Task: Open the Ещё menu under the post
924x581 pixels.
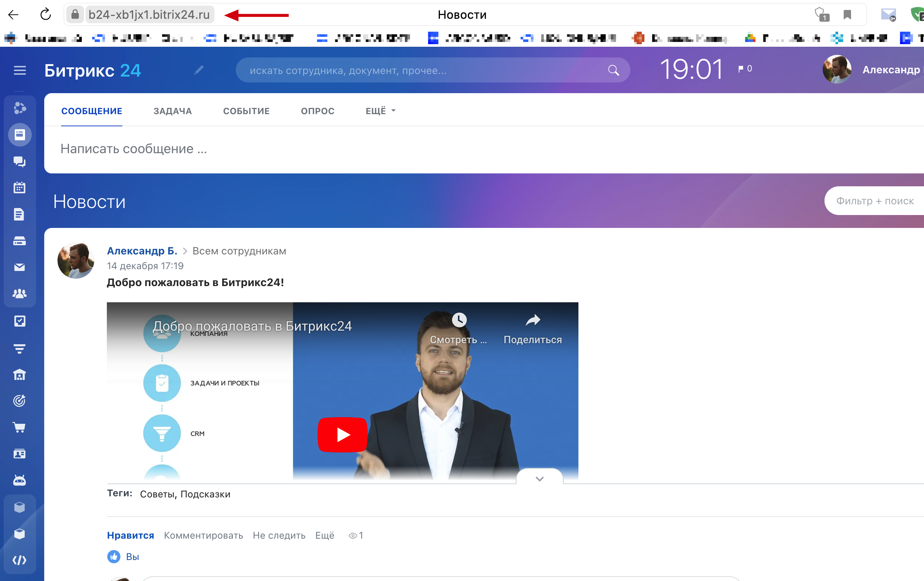Action: click(325, 535)
